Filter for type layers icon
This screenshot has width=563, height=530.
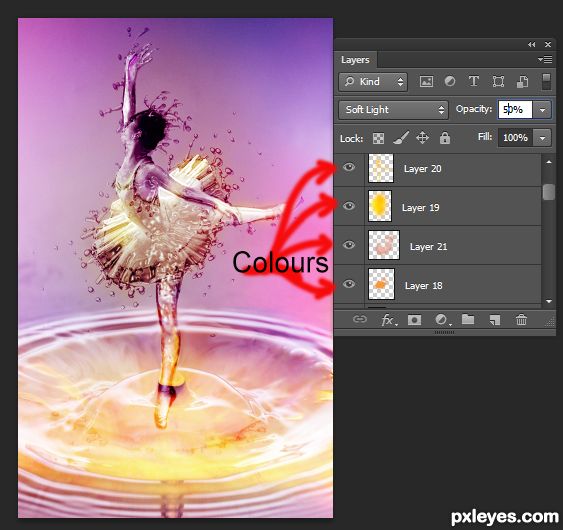click(474, 82)
